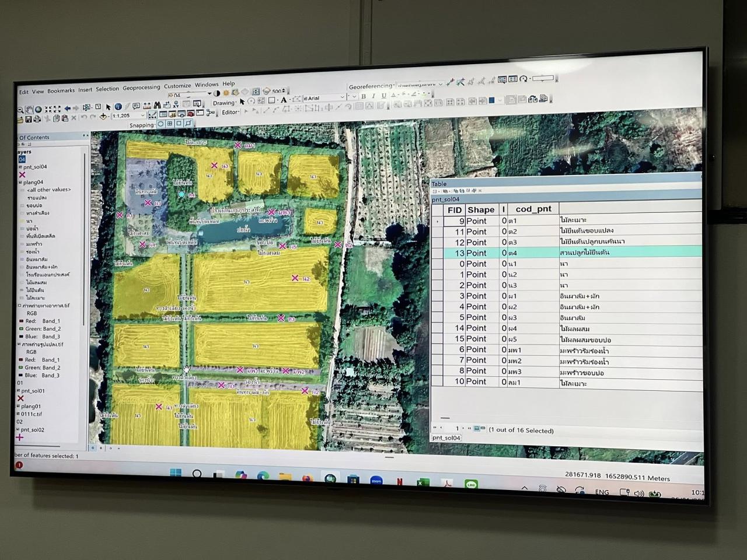Toggle visibility of plang04 layer
Viewport: 747px width, 560px height.
click(19, 183)
